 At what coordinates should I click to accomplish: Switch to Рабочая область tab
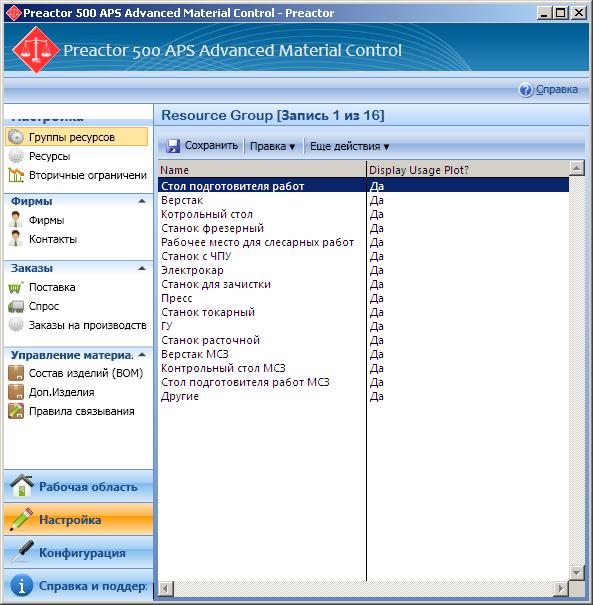pyautogui.click(x=78, y=487)
